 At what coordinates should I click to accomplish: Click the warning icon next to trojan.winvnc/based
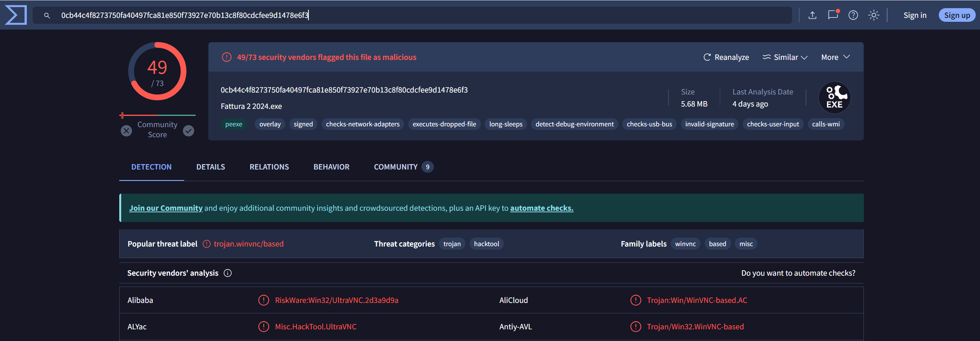click(x=207, y=244)
